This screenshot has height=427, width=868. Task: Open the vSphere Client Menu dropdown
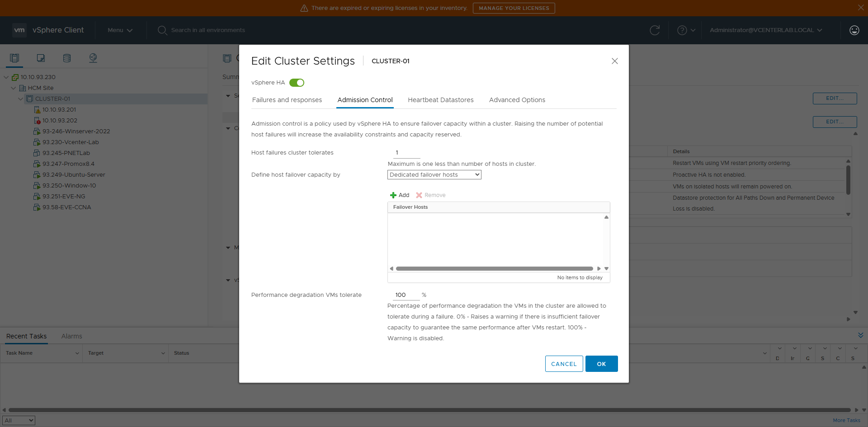(120, 30)
